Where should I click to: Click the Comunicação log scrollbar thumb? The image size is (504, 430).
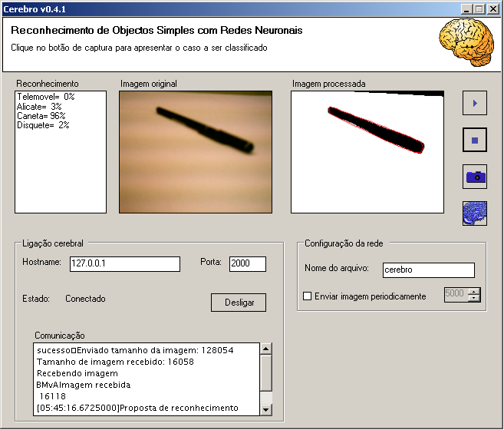pyautogui.click(x=266, y=372)
